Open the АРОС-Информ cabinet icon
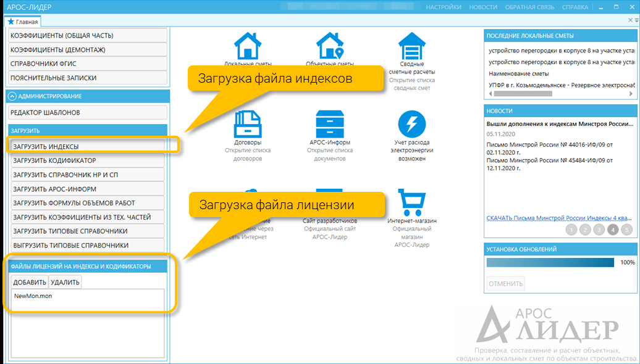The width and height of the screenshot is (640, 364). pos(330,125)
